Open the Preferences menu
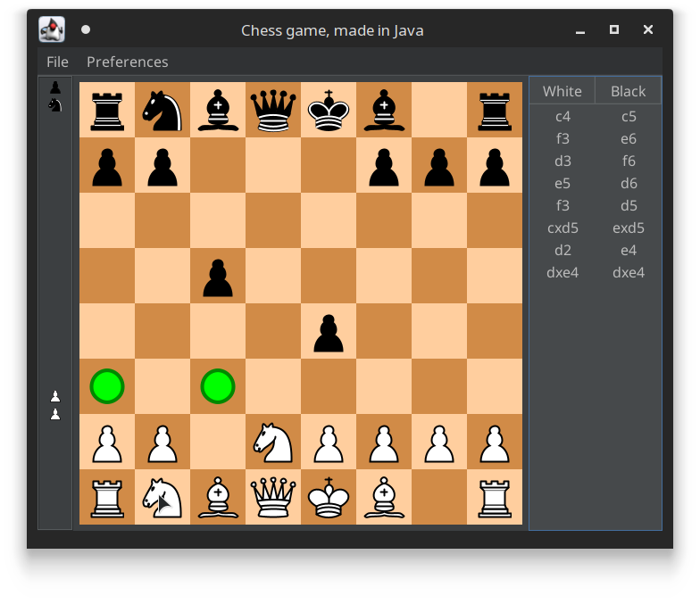The width and height of the screenshot is (700, 604). click(127, 62)
